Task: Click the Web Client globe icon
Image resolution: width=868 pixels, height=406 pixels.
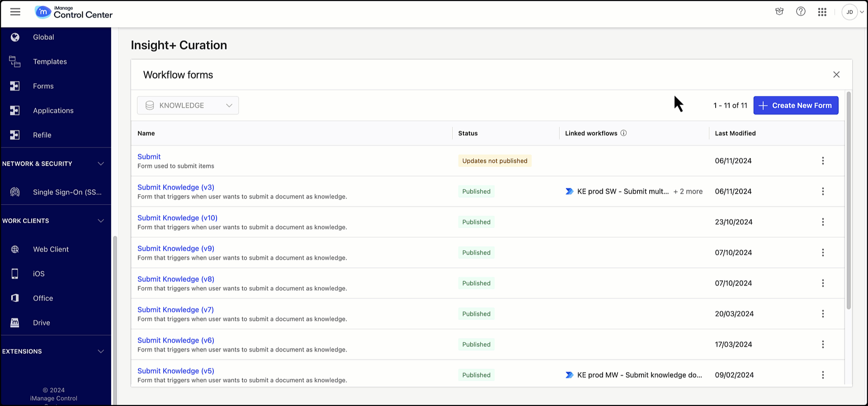Action: 15,249
